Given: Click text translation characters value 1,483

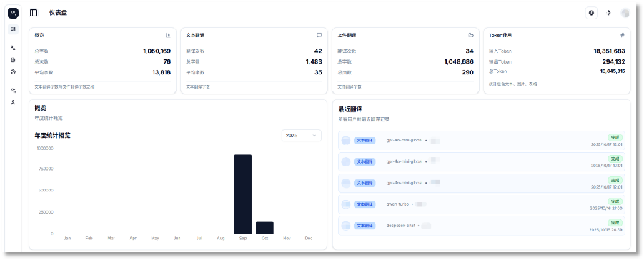Looking at the screenshot, I should (314, 61).
